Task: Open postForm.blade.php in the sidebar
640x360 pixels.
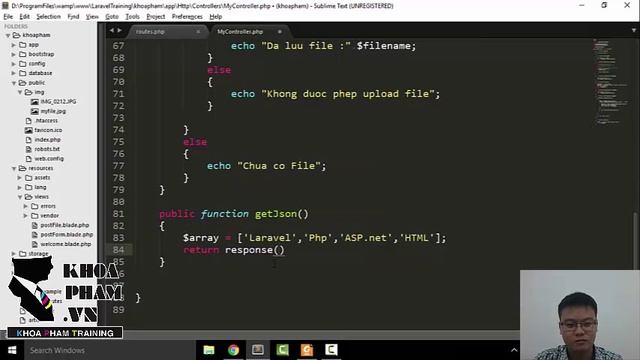Action: 67,235
